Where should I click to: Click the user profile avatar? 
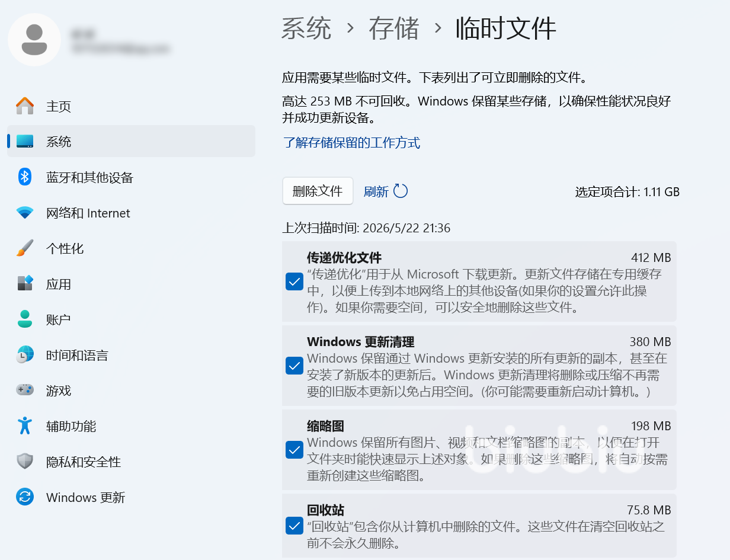(34, 40)
